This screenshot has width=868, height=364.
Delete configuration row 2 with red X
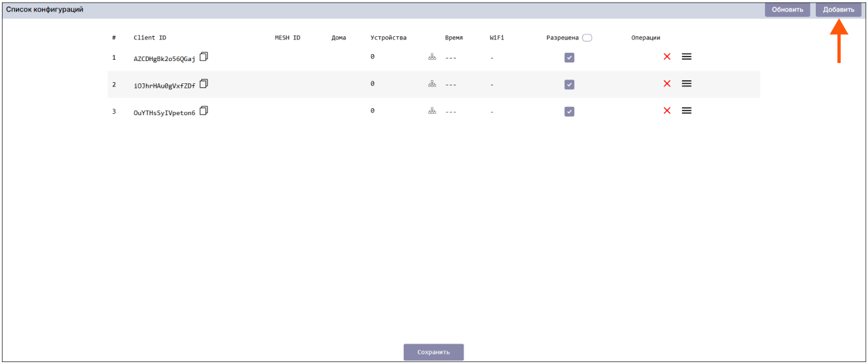[667, 84]
